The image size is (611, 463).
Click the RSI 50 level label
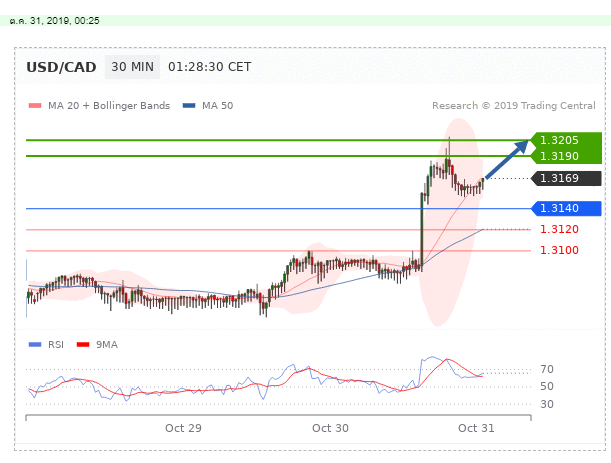pyautogui.click(x=547, y=386)
